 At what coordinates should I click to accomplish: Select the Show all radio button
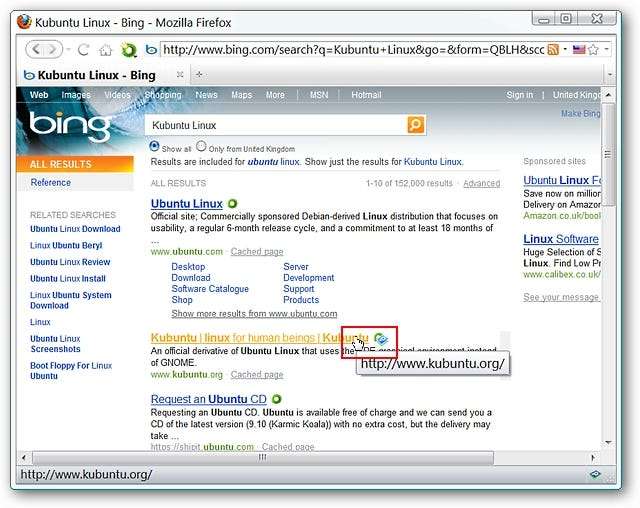[x=154, y=146]
